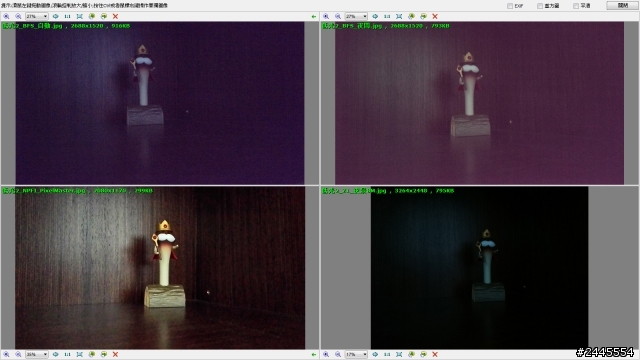Load next image in the top-left pane

(x=104, y=16)
